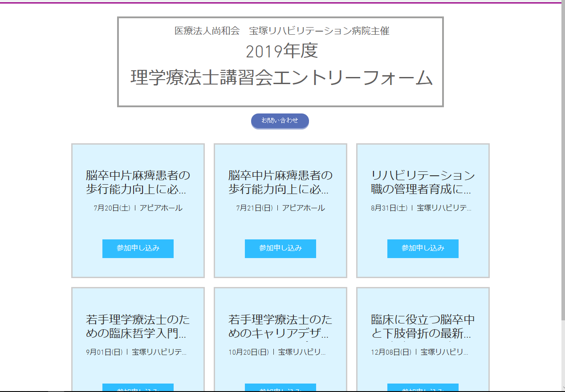565x392 pixels.
Task: Select the 8月31日(土) | 宝塚リハビリテ… text
Action: point(421,208)
